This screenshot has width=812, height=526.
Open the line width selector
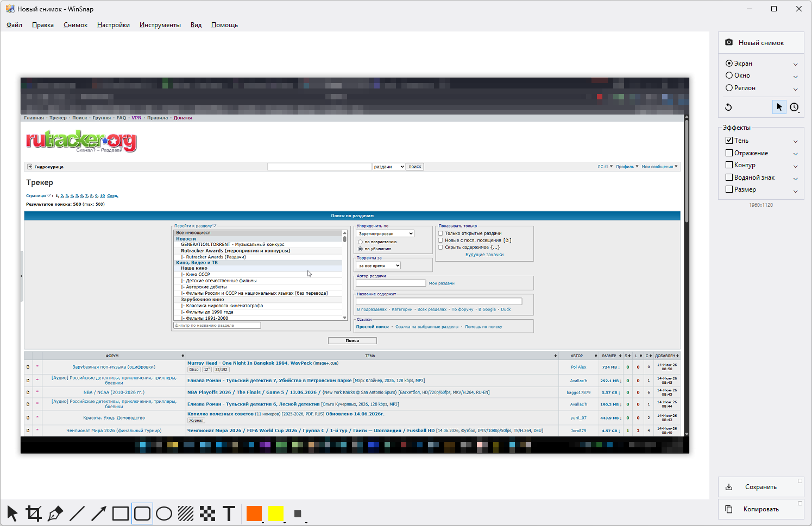tap(298, 514)
